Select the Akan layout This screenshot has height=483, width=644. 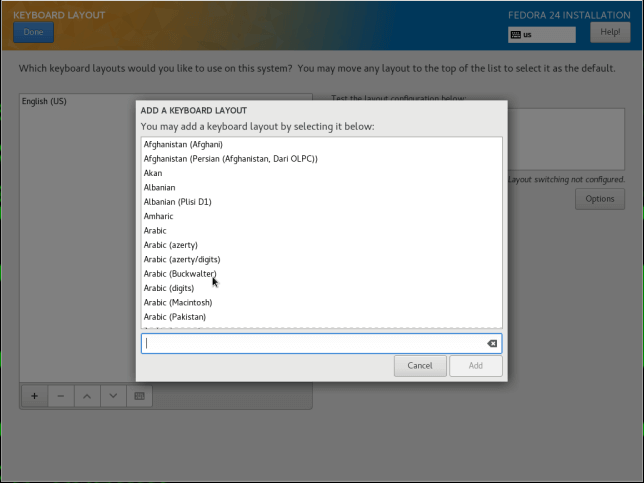(322, 173)
